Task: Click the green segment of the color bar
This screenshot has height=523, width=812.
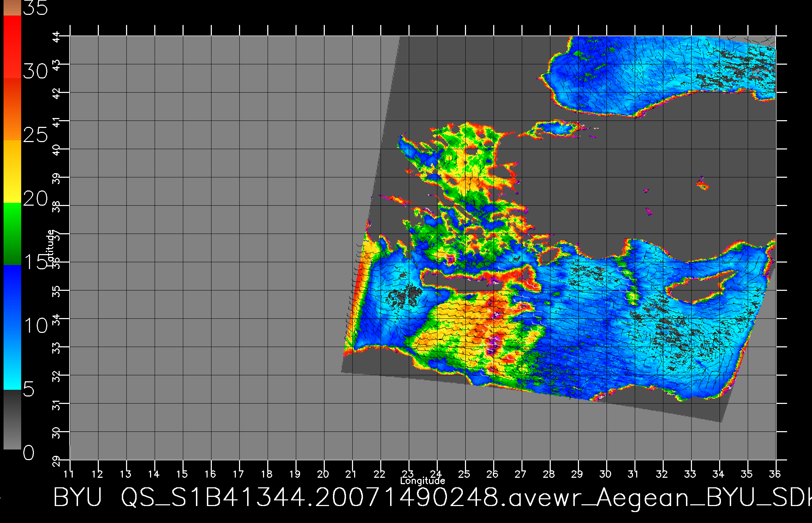Action: pos(12,234)
